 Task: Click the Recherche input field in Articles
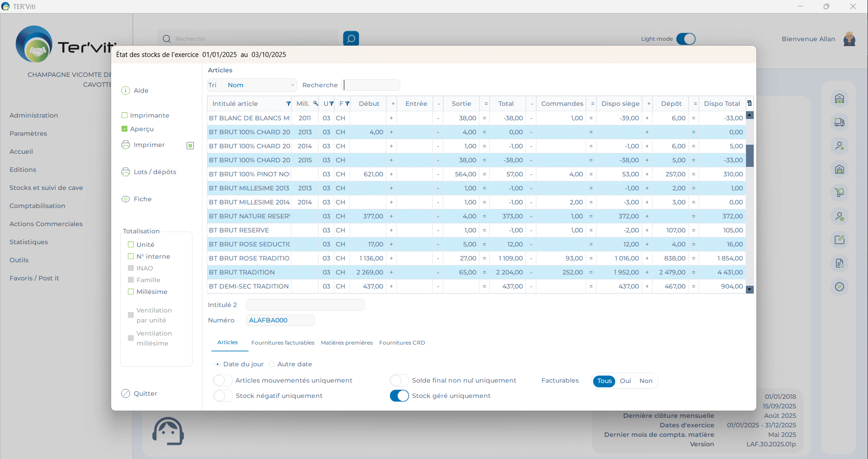(x=371, y=85)
